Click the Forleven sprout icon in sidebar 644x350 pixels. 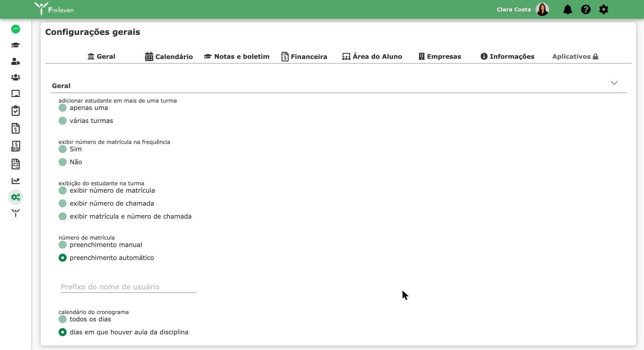point(16,213)
